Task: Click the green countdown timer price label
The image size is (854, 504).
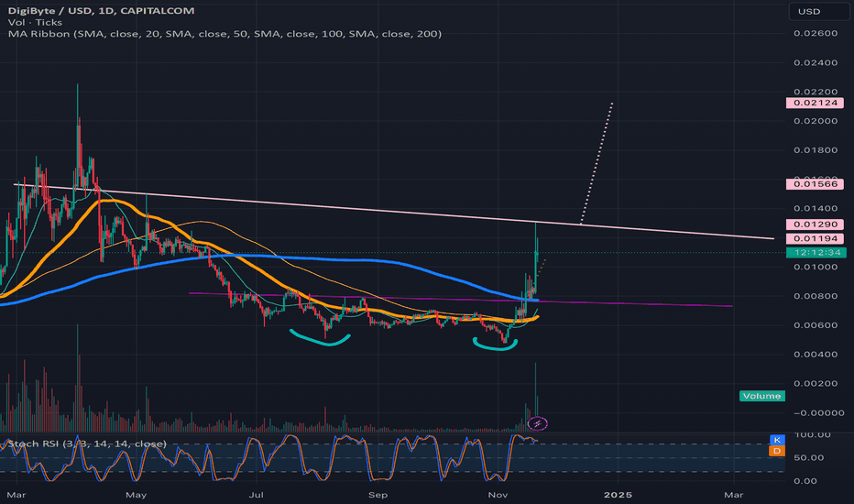Action: pyautogui.click(x=816, y=252)
